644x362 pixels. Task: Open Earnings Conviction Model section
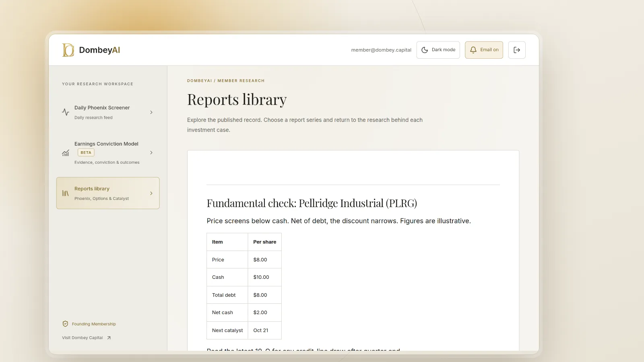pos(108,153)
